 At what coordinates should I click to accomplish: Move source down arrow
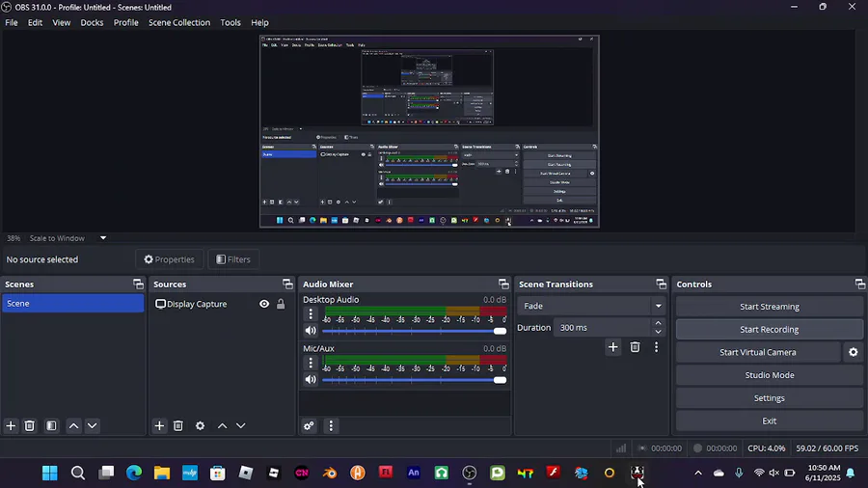[x=241, y=425]
